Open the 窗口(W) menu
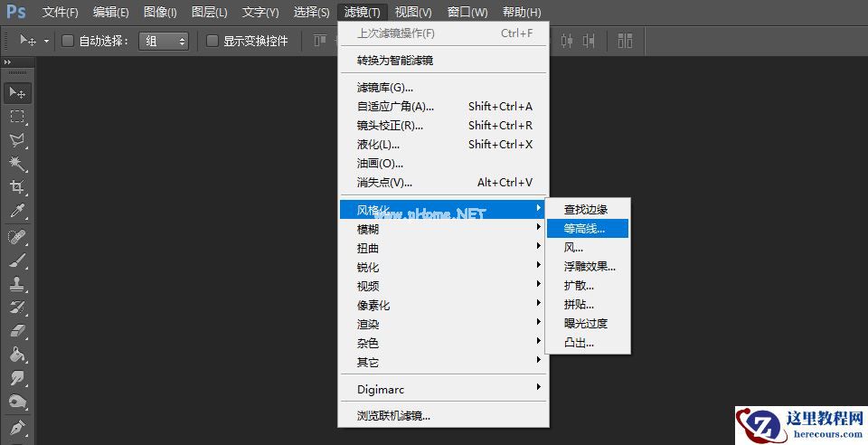 point(467,12)
